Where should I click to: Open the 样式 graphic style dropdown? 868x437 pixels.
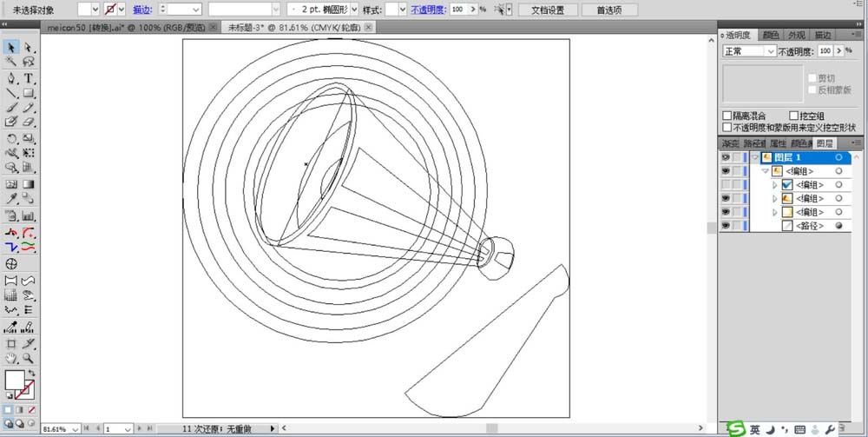click(x=403, y=10)
